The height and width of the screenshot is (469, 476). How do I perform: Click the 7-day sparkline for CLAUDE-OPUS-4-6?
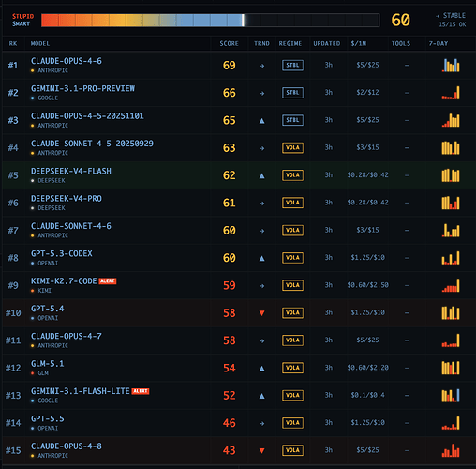point(451,66)
